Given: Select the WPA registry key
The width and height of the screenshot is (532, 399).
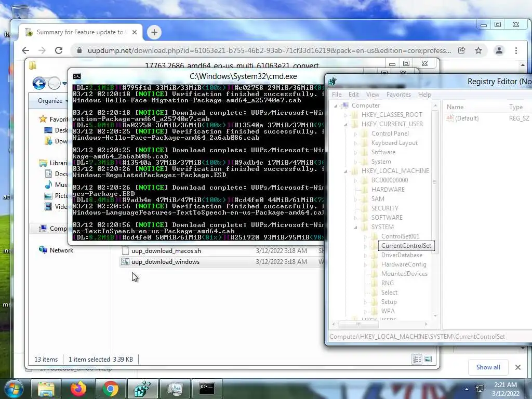Looking at the screenshot, I should click(x=388, y=311).
